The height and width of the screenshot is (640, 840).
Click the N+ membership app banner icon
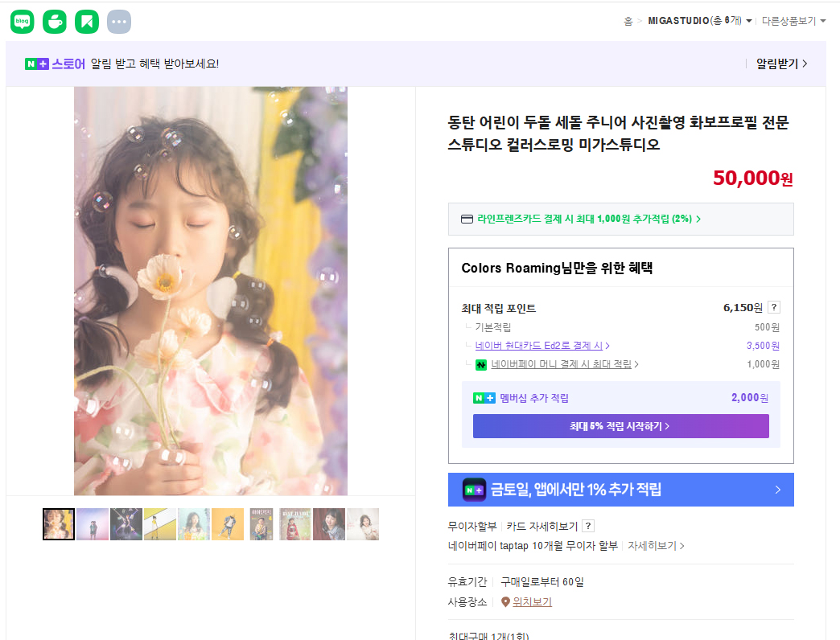tap(474, 490)
